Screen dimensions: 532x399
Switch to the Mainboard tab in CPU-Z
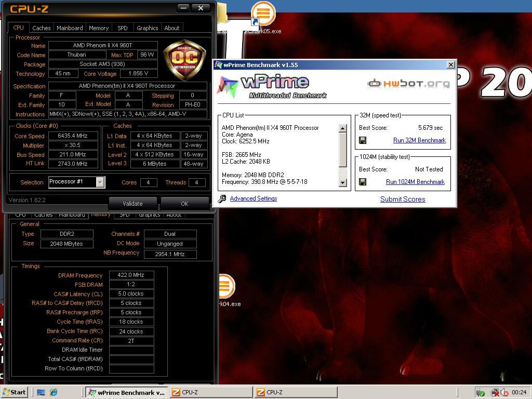[x=70, y=28]
